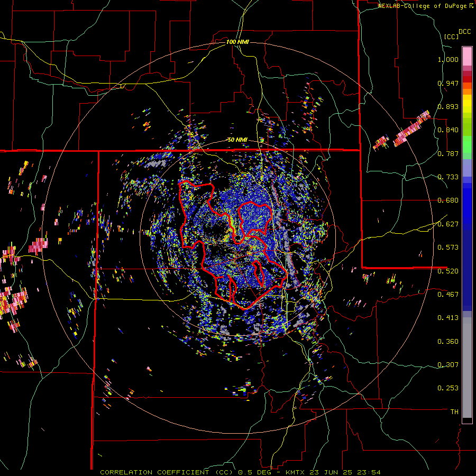The height and width of the screenshot is (476, 476).
Task: Click the 0.253 legend value
Action: pos(448,388)
